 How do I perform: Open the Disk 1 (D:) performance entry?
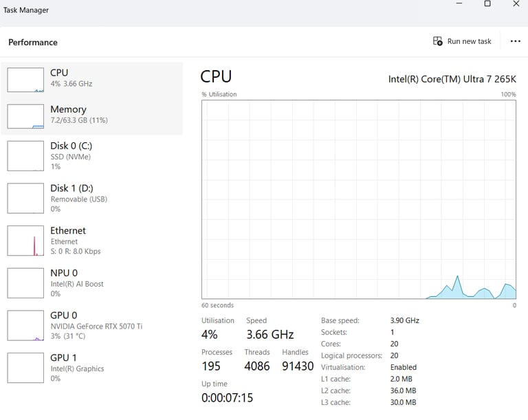tap(92, 199)
